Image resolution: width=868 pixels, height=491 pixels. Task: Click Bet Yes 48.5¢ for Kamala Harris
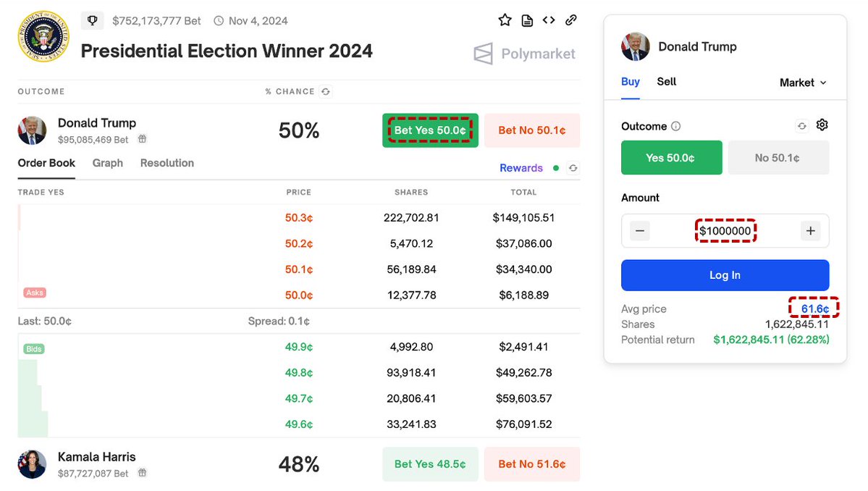click(430, 464)
